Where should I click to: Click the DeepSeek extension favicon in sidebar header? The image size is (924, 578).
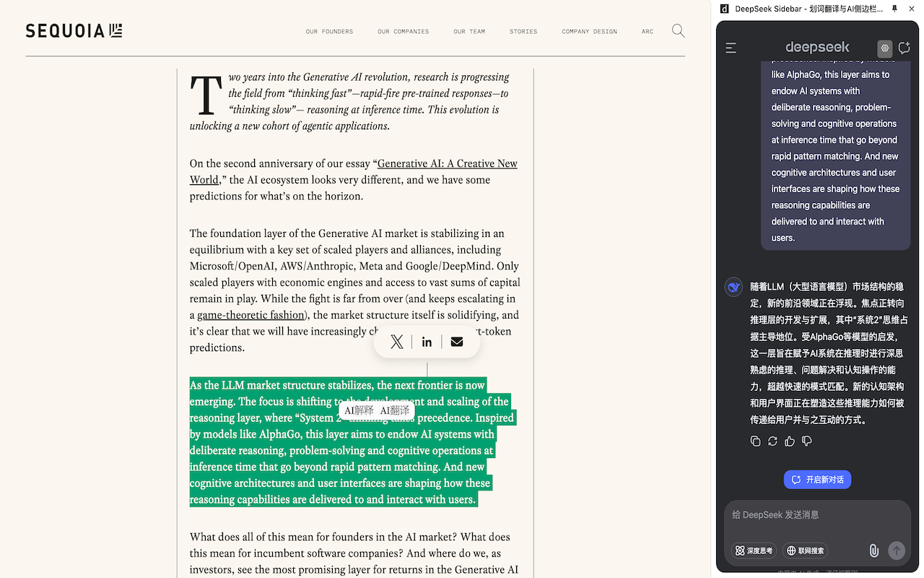725,9
